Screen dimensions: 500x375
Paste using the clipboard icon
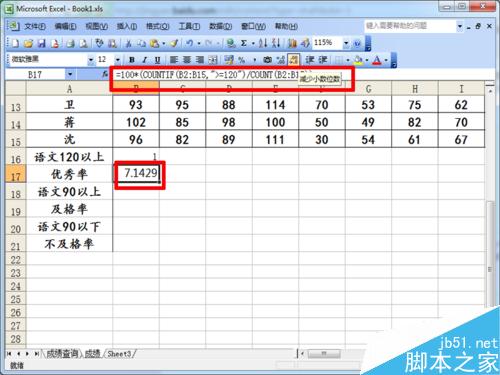point(154,43)
